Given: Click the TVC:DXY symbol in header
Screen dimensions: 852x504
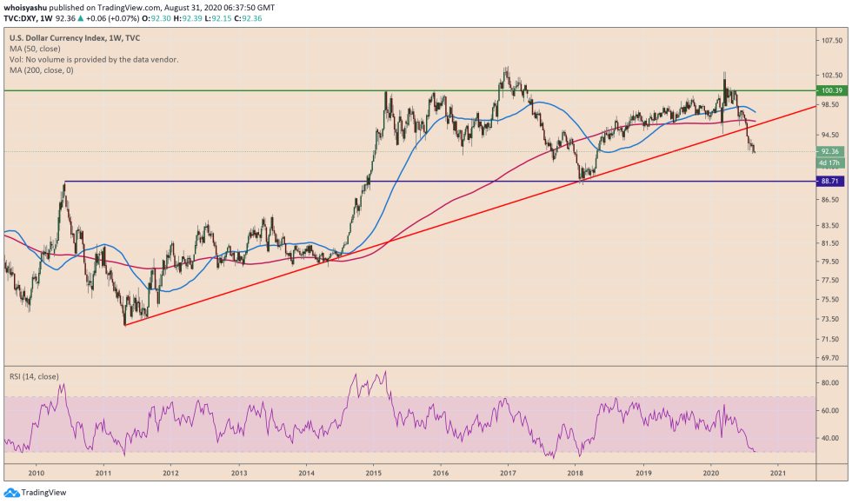Looking at the screenshot, I should coord(21,17).
